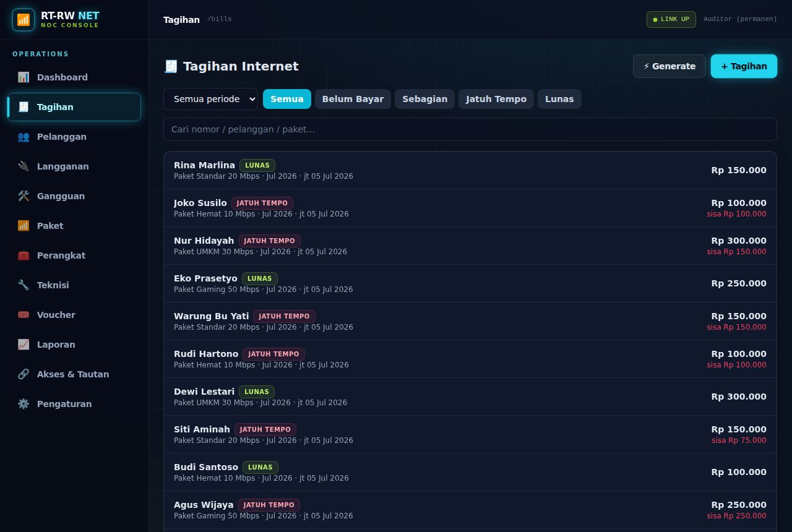Filter bills by Sebagian
This screenshot has height=532, width=792.
(424, 99)
